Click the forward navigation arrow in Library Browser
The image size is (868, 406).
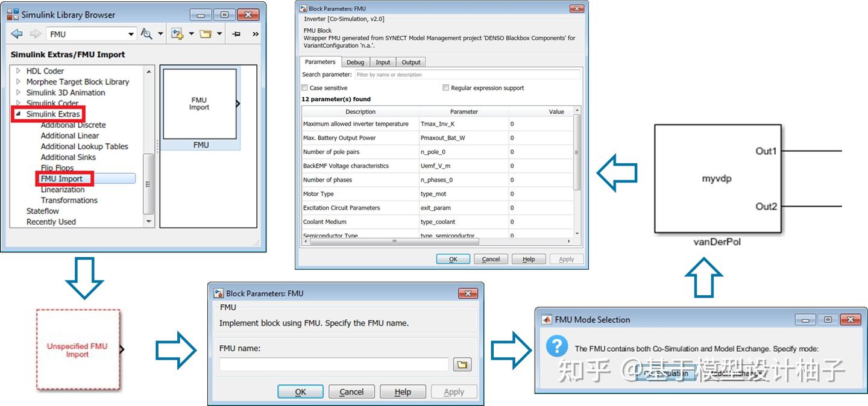[x=35, y=34]
